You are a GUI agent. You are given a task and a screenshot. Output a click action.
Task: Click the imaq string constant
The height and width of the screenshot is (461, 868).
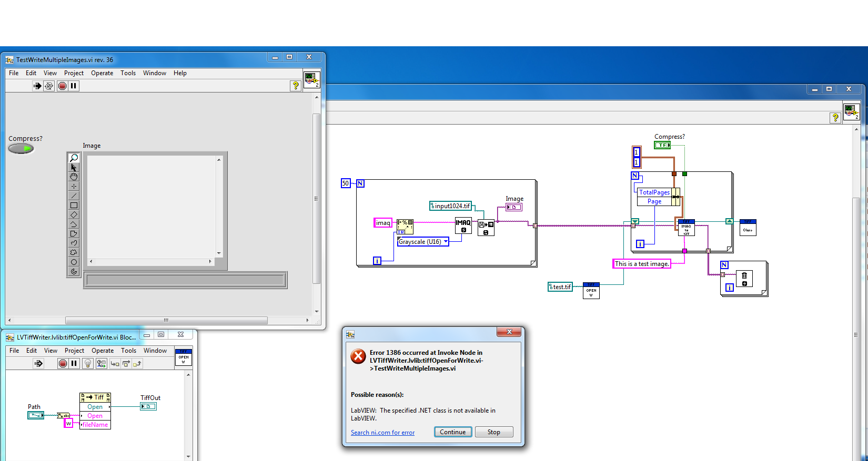click(x=383, y=223)
